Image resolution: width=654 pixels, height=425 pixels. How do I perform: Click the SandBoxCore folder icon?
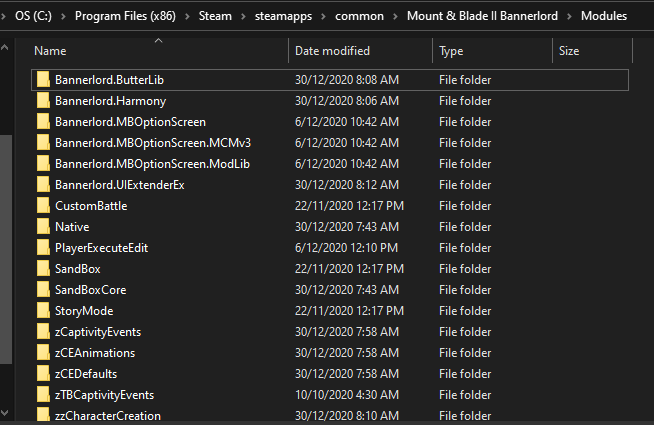pyautogui.click(x=43, y=289)
